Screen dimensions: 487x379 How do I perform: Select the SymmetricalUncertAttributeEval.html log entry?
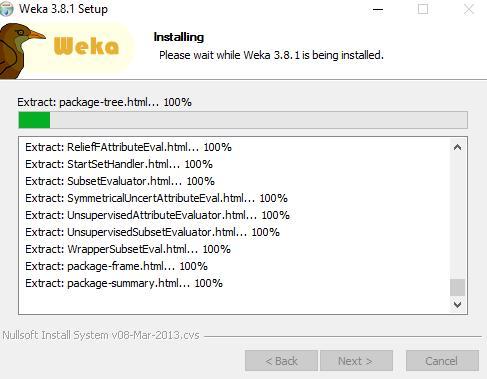click(156, 198)
